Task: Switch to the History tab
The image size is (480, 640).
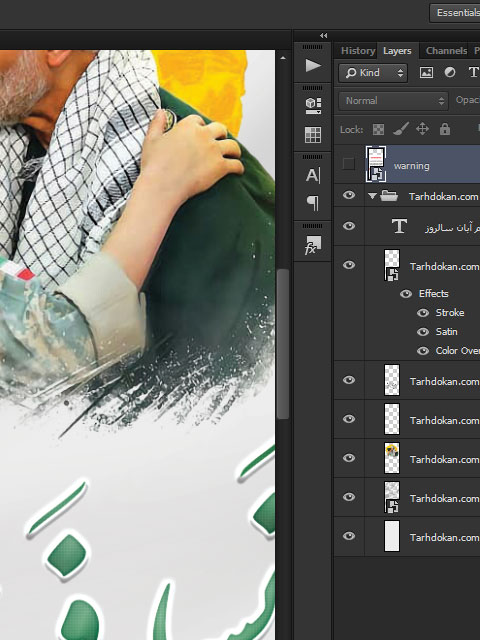Action: (358, 51)
